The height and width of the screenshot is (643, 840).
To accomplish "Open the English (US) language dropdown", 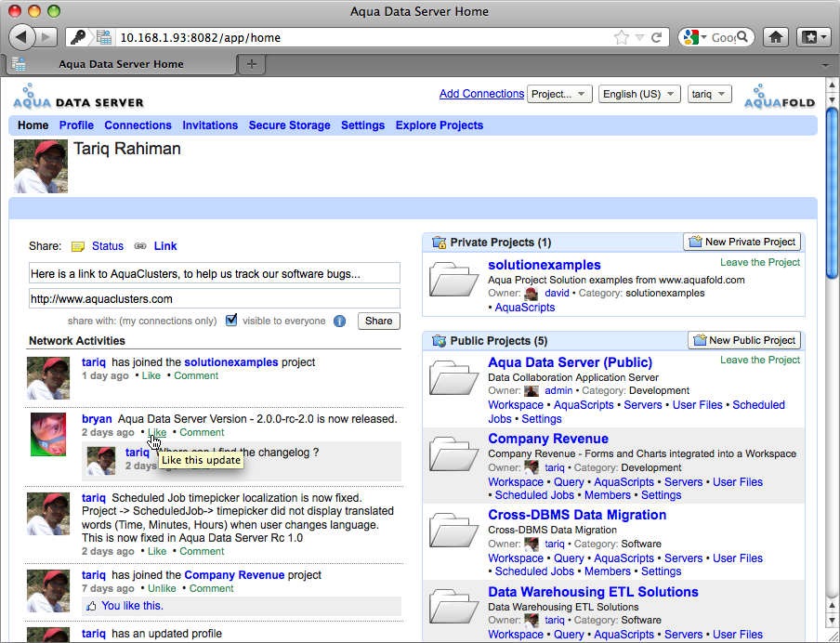I will [x=639, y=94].
